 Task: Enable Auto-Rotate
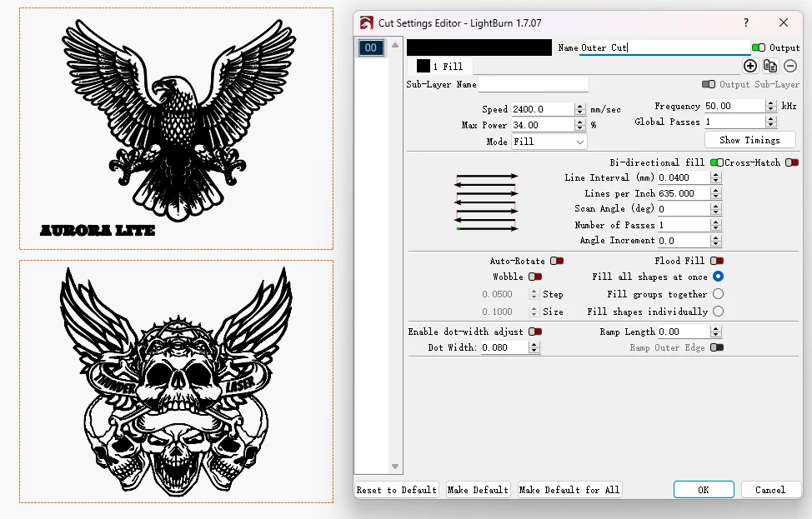coord(557,261)
